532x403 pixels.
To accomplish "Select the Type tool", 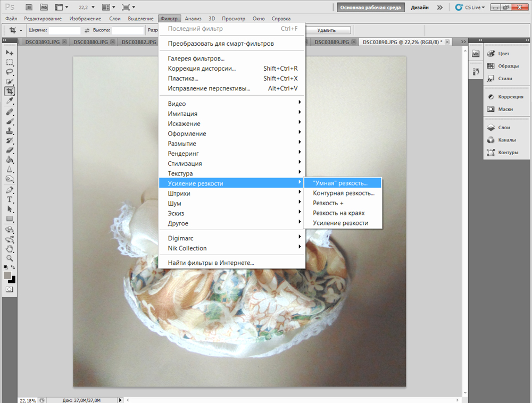I will 10,199.
